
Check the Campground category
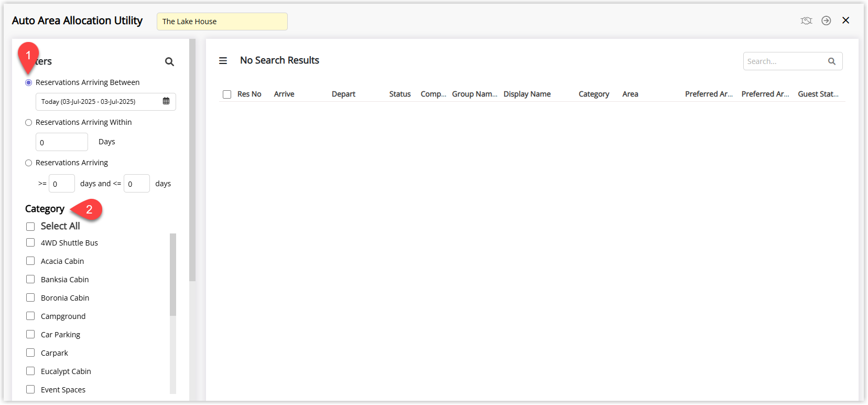tap(30, 316)
